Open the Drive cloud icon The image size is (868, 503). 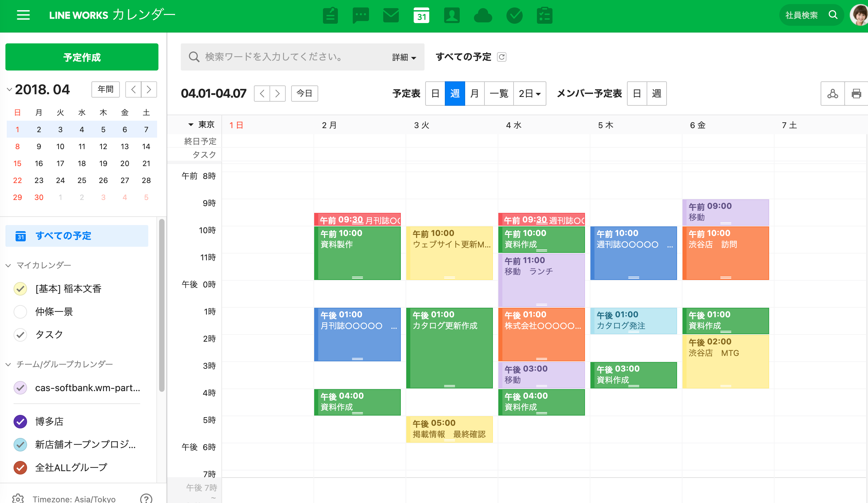click(483, 16)
